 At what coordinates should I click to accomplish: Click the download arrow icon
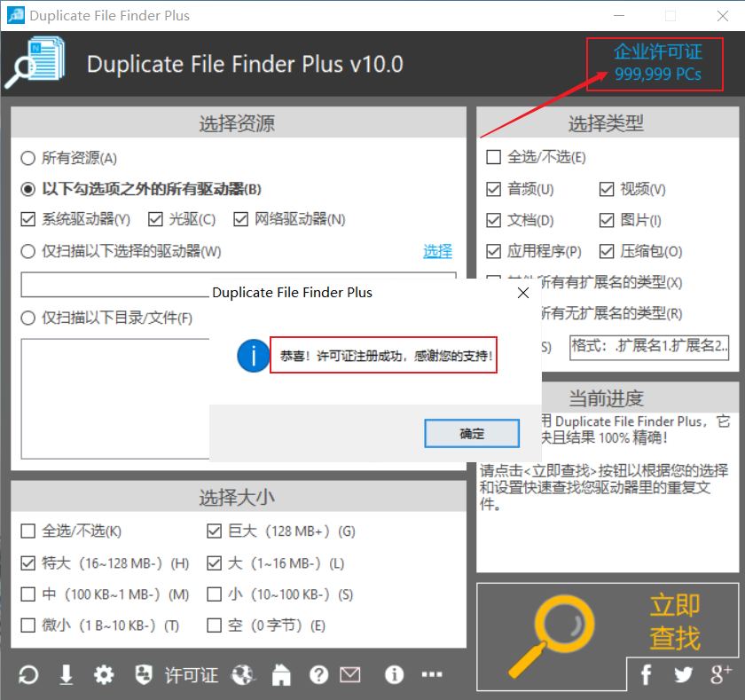tap(66, 675)
